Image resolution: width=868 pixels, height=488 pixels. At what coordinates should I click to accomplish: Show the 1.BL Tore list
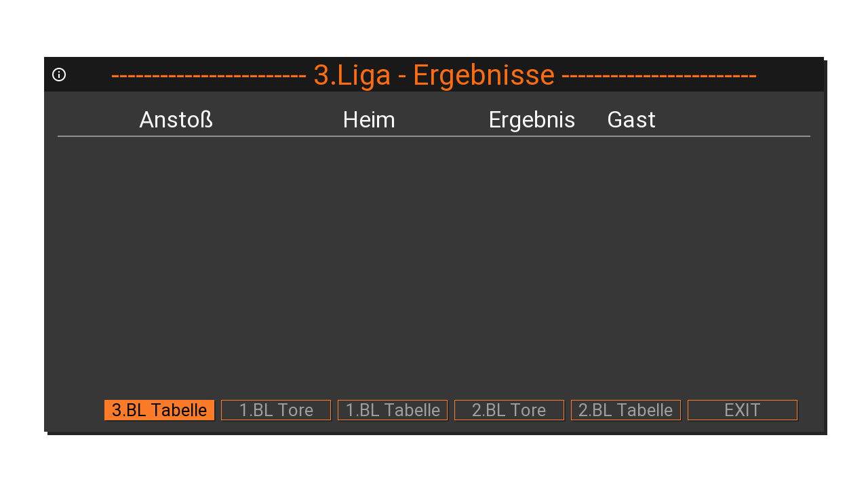tap(276, 410)
